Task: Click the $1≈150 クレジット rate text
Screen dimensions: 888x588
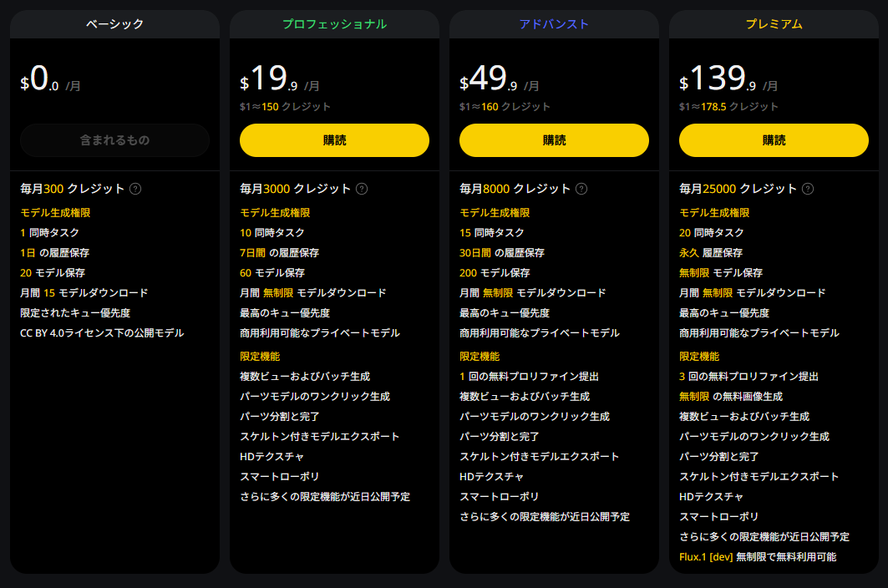Action: coord(285,106)
